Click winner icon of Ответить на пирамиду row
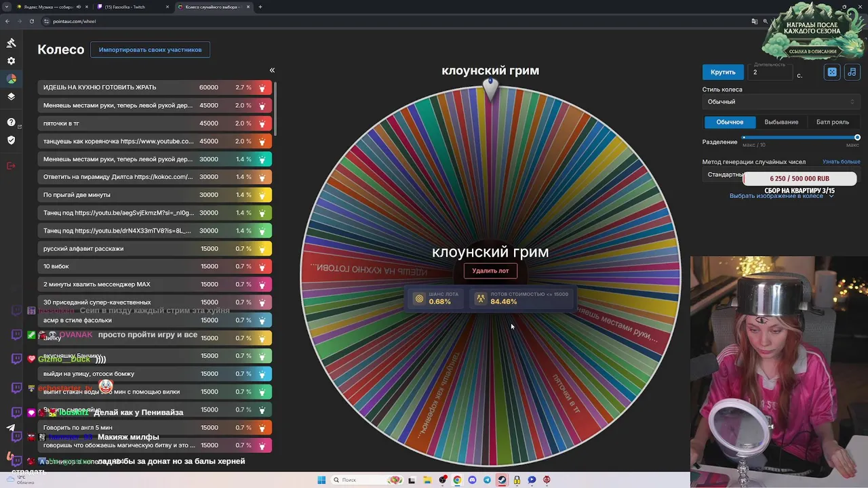 [x=262, y=177]
